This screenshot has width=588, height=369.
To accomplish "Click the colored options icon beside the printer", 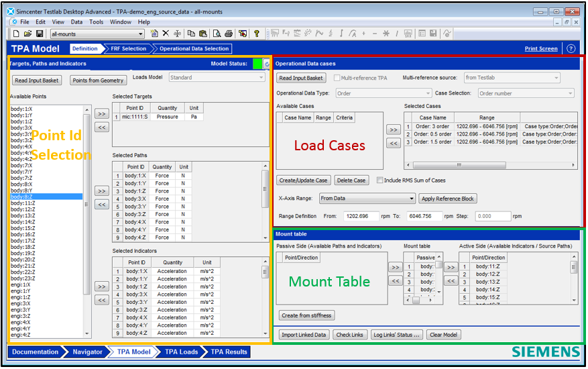I will pyautogui.click(x=243, y=34).
